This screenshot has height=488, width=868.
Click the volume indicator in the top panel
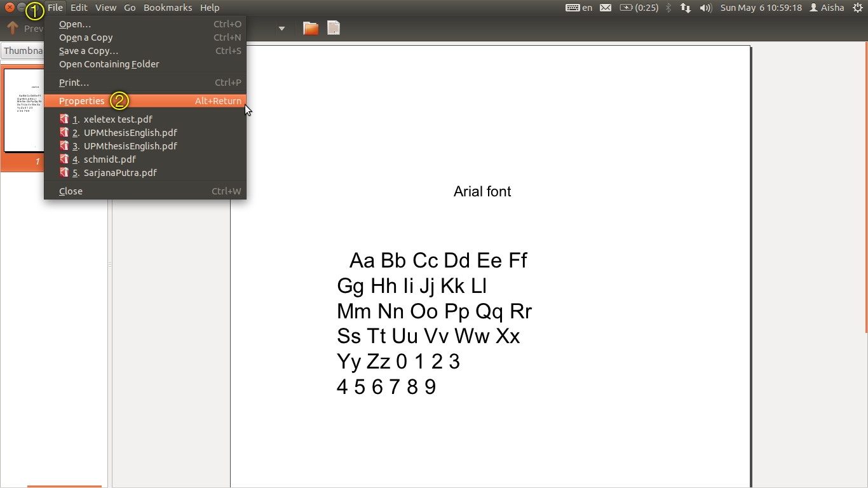point(705,8)
